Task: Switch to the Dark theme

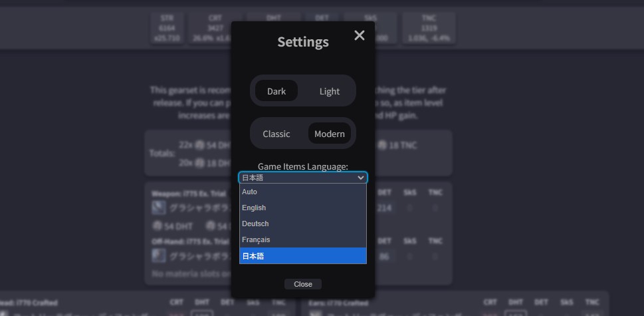Action: point(276,91)
